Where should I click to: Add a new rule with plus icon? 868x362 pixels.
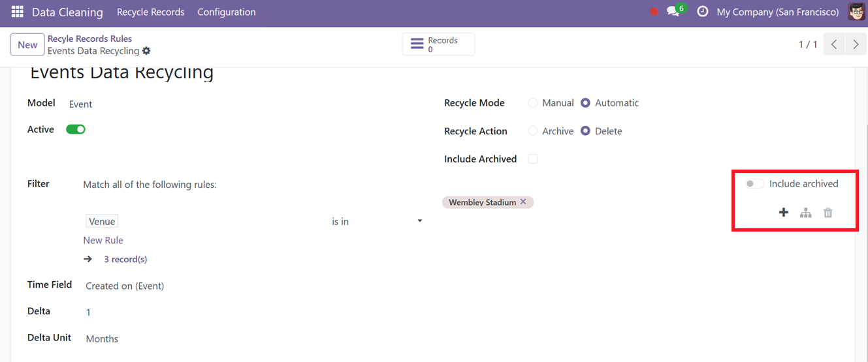tap(784, 213)
